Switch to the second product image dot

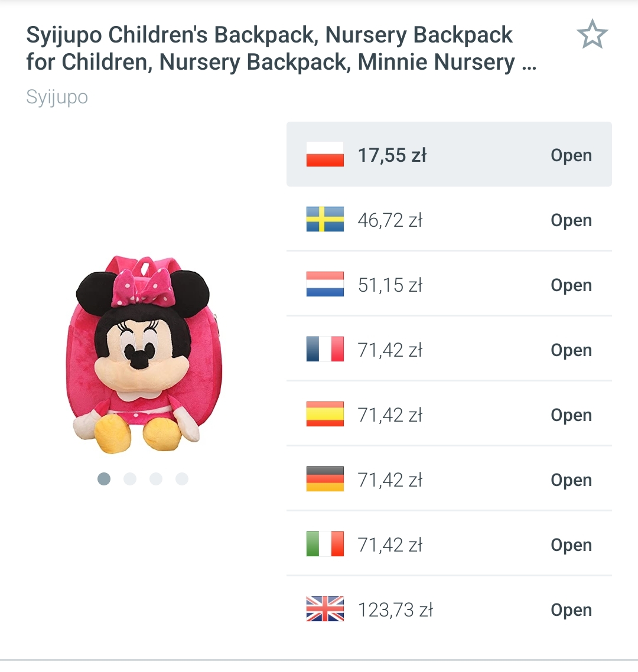pyautogui.click(x=130, y=479)
